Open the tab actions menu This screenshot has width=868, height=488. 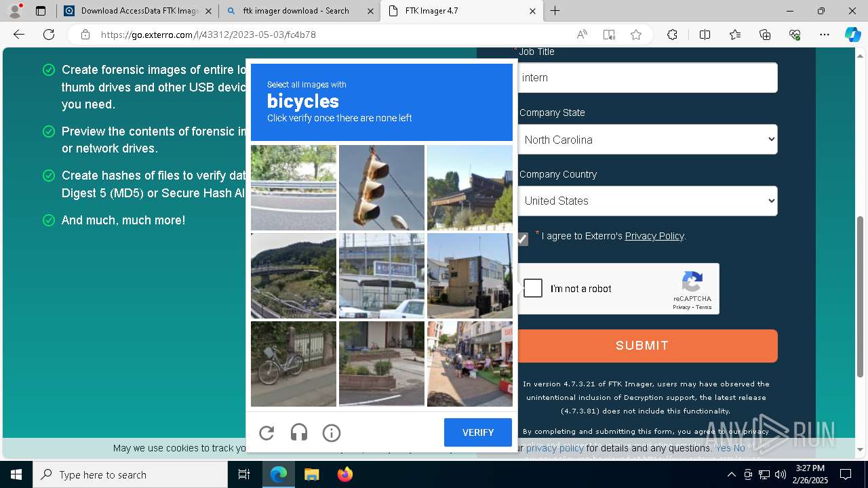pos(41,11)
